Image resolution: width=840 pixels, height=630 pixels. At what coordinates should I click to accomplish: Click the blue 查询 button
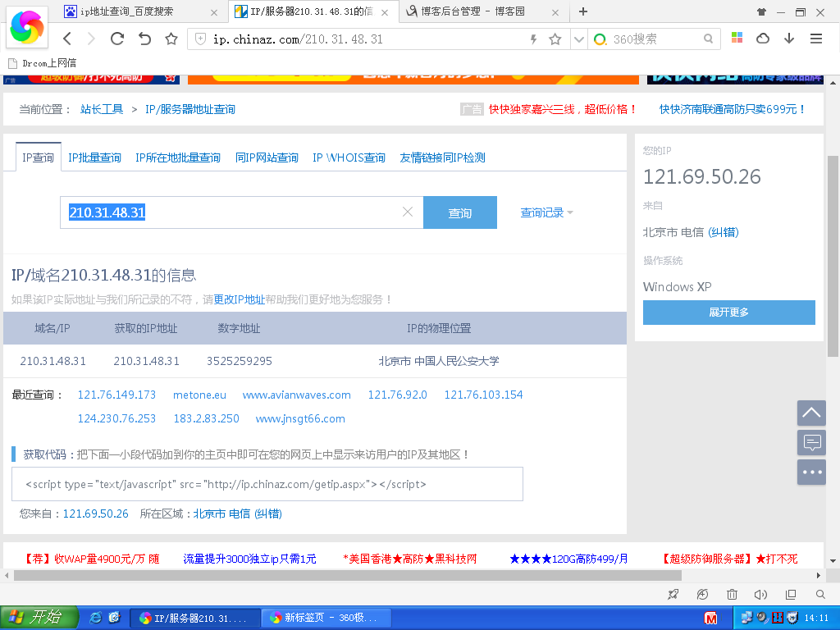click(460, 212)
